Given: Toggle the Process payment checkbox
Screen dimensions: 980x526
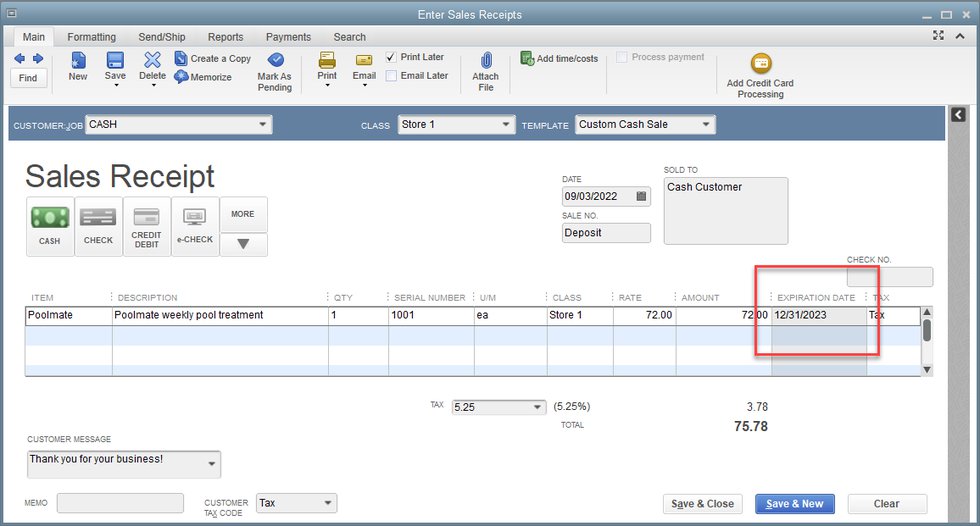Looking at the screenshot, I should (x=623, y=58).
